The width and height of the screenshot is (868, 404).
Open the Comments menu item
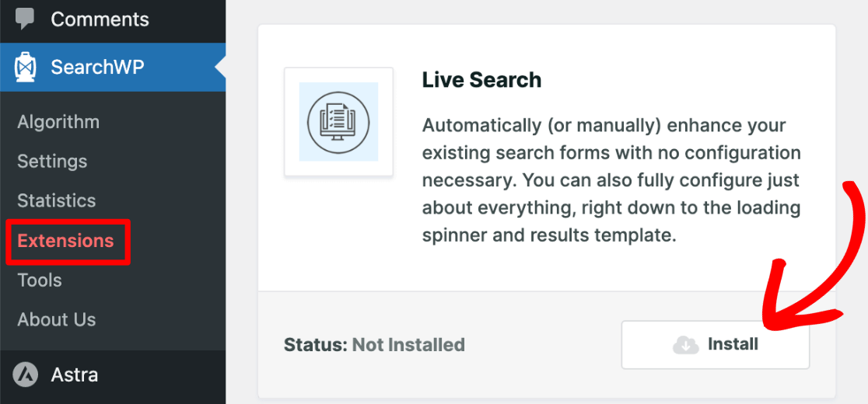[x=100, y=19]
